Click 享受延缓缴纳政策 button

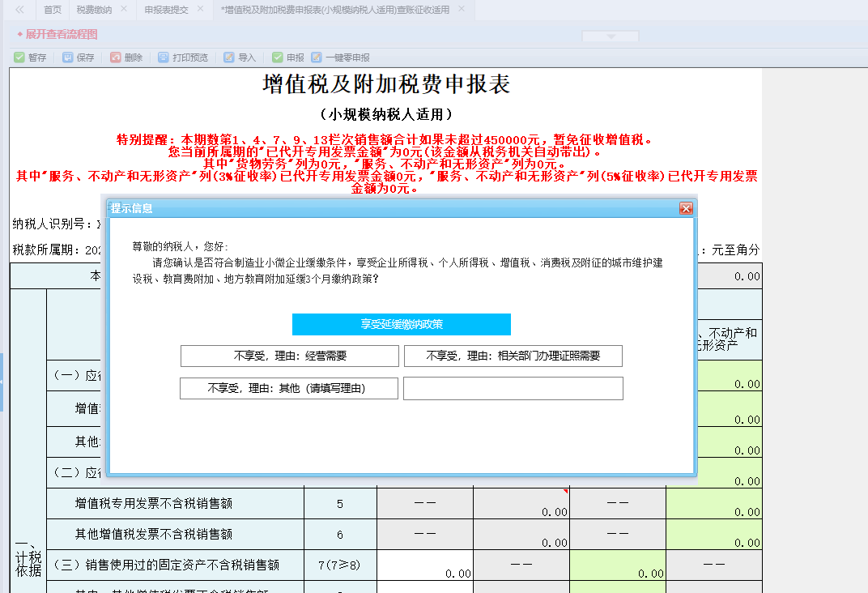pos(402,325)
